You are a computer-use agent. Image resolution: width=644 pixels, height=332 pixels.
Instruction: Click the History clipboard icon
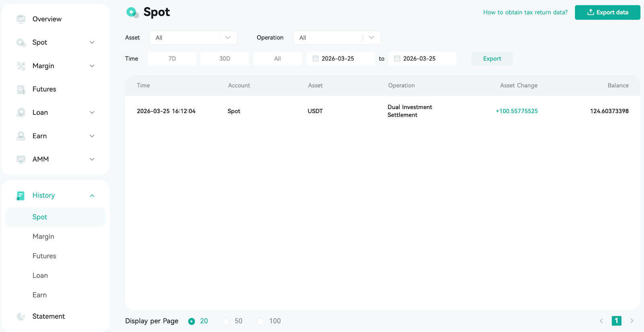pos(21,196)
